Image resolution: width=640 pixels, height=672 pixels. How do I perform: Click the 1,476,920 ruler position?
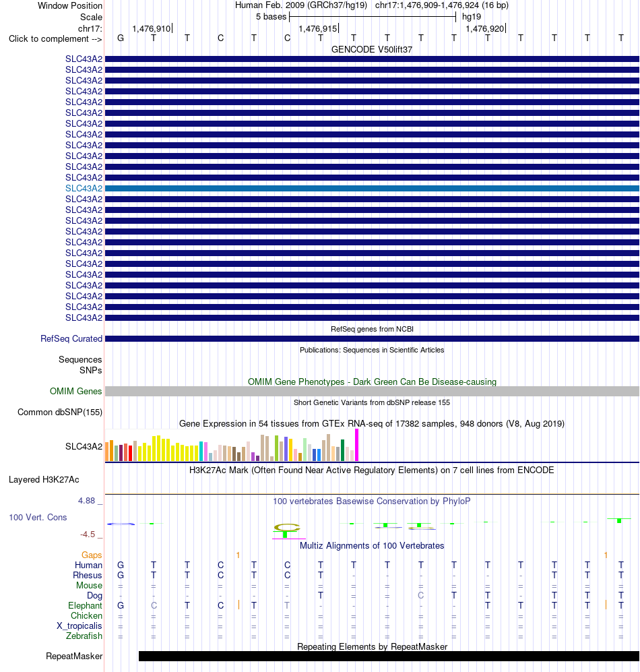[x=485, y=29]
